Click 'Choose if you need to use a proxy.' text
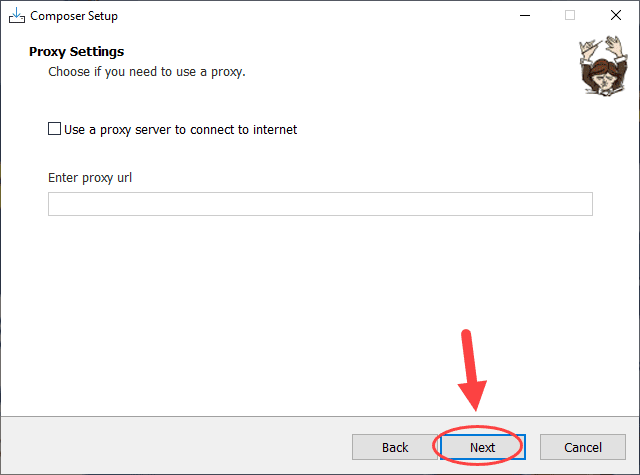The height and width of the screenshot is (475, 640). (x=147, y=72)
